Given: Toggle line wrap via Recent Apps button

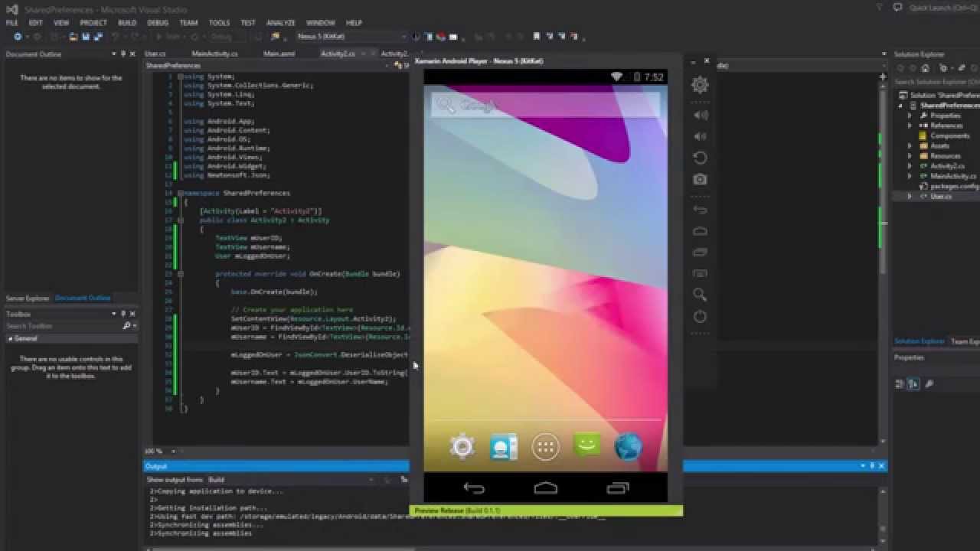Looking at the screenshot, I should pos(618,487).
